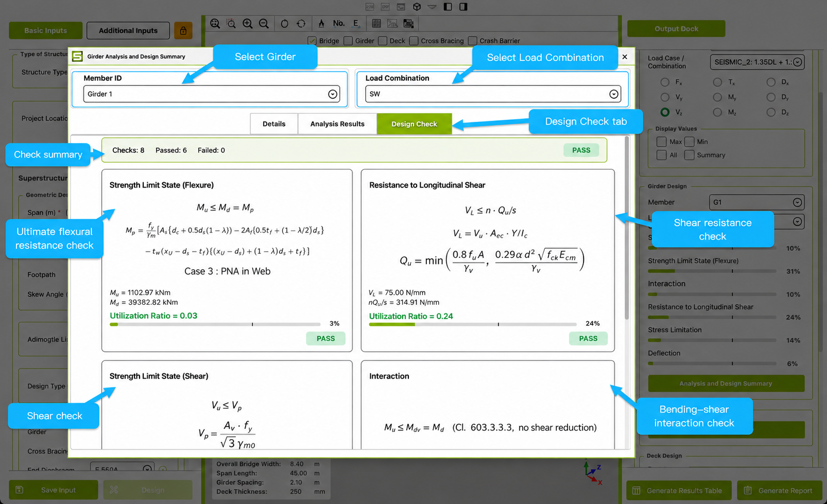
Task: Click the Flexure 3% utilization bar
Action: click(x=215, y=324)
